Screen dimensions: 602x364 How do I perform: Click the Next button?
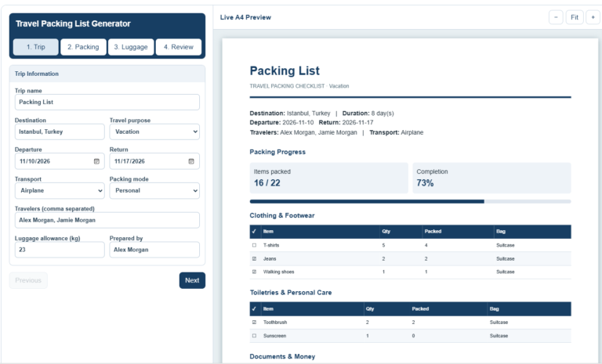pos(192,280)
